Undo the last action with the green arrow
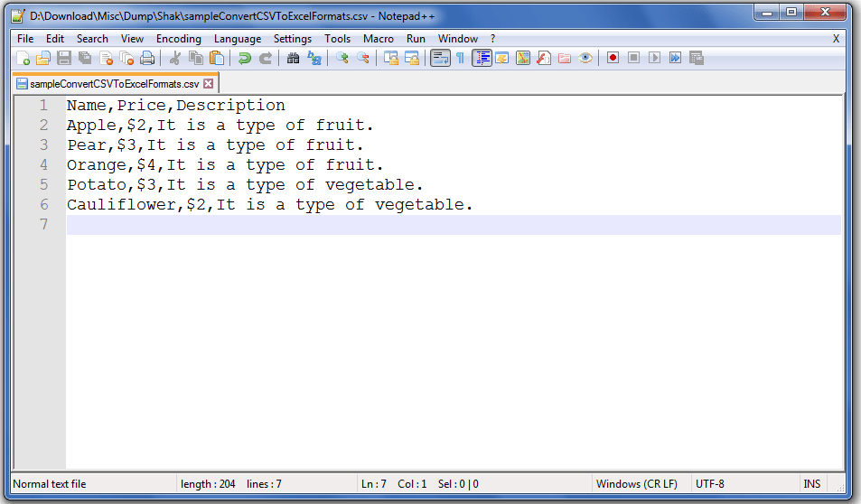The image size is (861, 504). click(244, 58)
